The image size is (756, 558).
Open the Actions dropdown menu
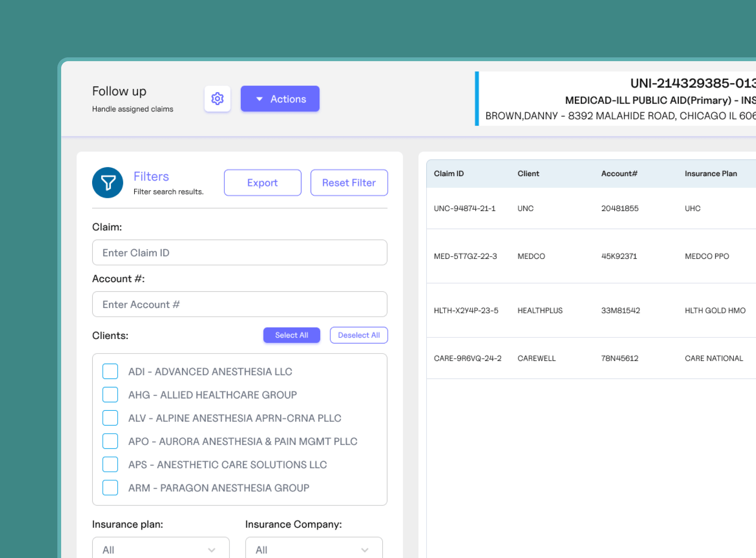pos(280,99)
